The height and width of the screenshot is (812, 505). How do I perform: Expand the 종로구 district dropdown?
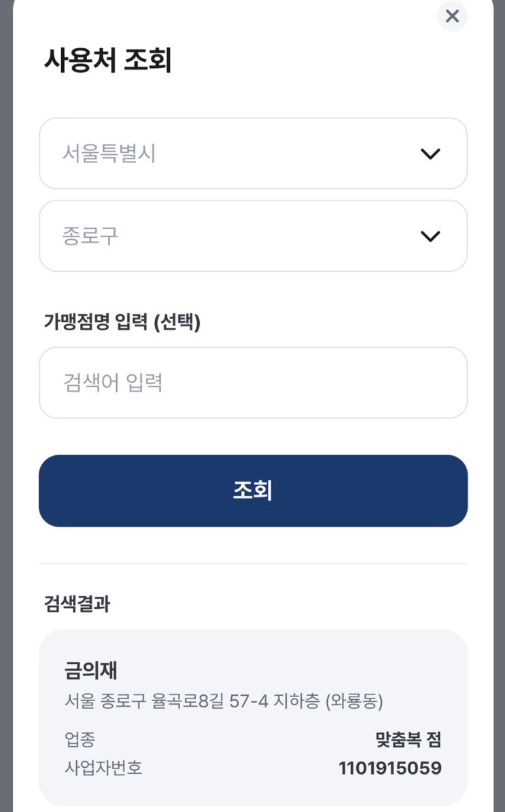pyautogui.click(x=254, y=236)
